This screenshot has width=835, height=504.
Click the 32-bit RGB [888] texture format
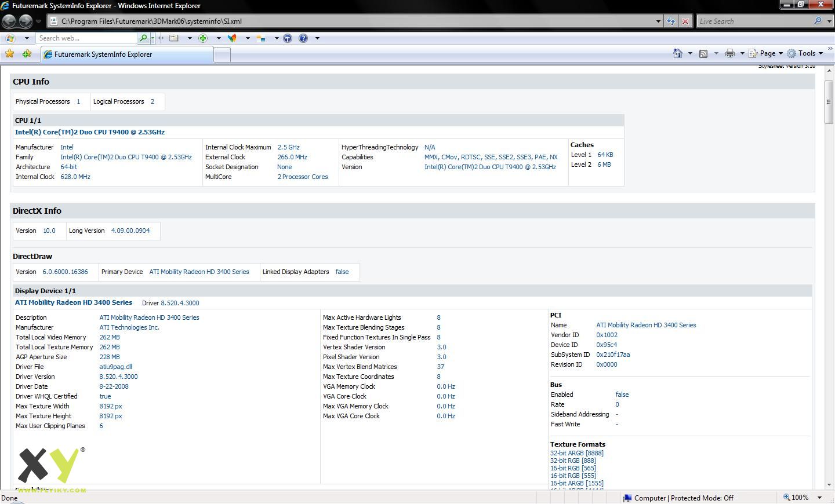coord(573,461)
